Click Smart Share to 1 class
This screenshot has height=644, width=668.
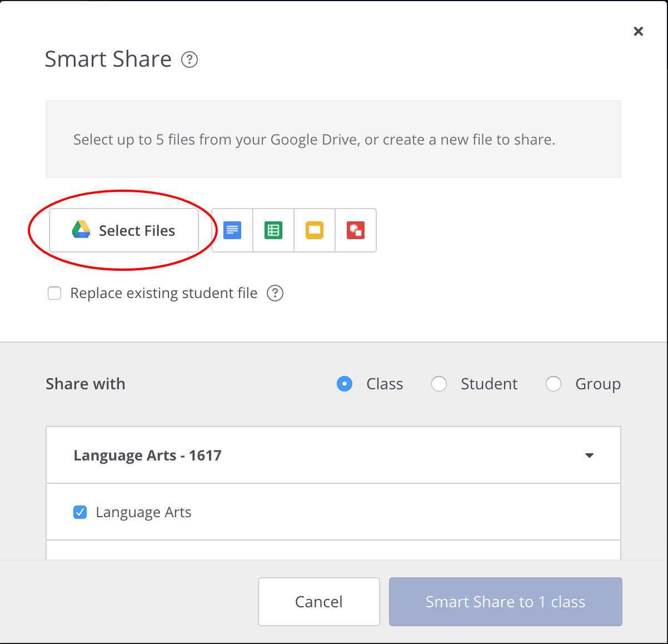505,602
